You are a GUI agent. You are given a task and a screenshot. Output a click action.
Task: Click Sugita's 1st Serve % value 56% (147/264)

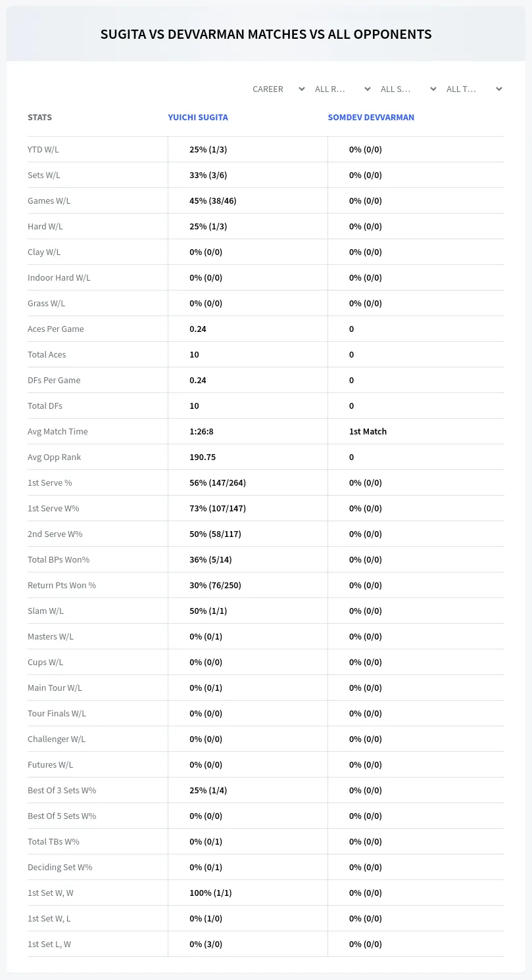(x=218, y=482)
